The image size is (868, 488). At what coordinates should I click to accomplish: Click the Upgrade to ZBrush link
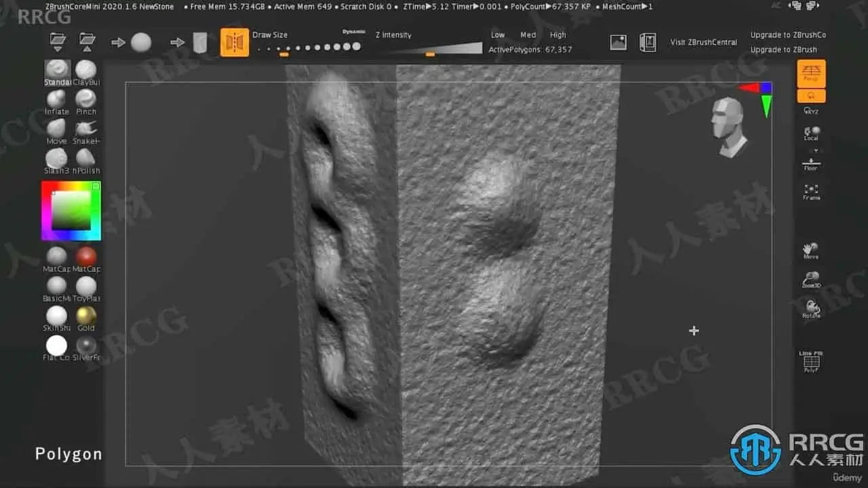click(783, 49)
